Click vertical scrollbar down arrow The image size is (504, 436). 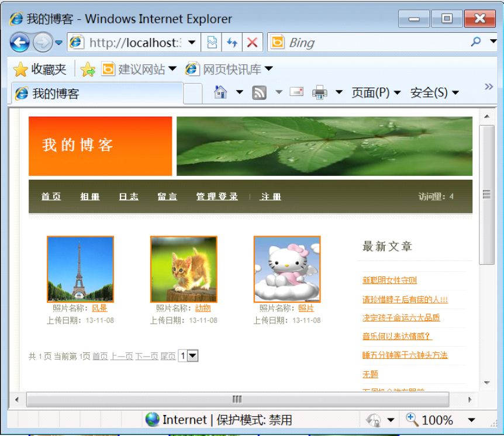486,383
